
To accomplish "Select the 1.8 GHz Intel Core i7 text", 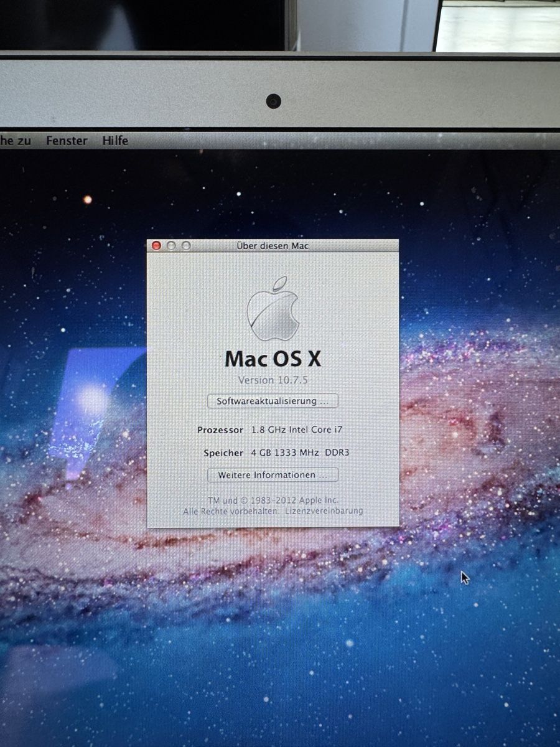I will click(297, 430).
